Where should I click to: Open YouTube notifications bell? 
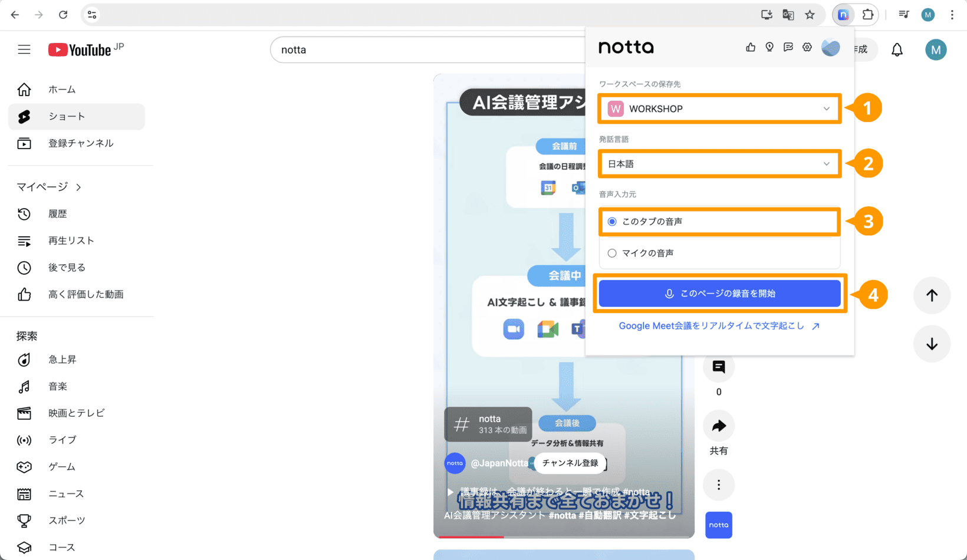coord(897,50)
